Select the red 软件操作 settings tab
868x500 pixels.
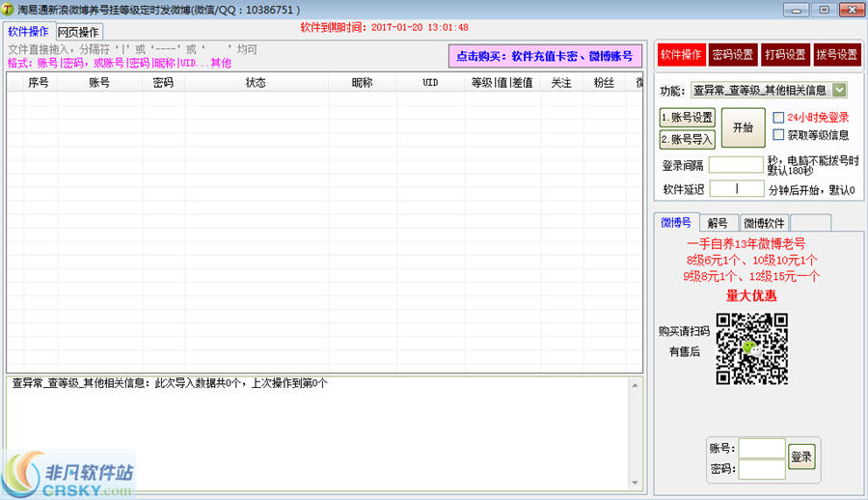682,54
